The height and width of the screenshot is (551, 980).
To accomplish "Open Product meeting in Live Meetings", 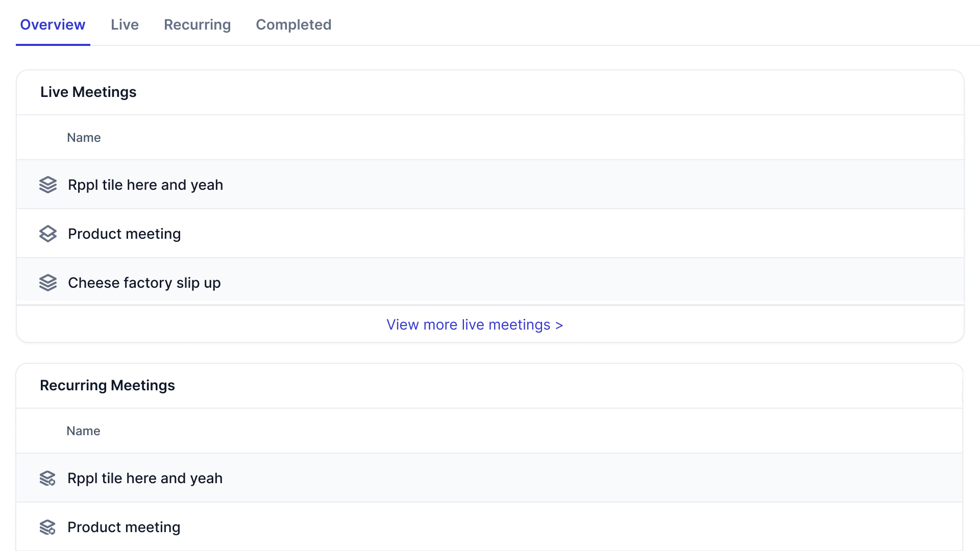I will pyautogui.click(x=124, y=234).
